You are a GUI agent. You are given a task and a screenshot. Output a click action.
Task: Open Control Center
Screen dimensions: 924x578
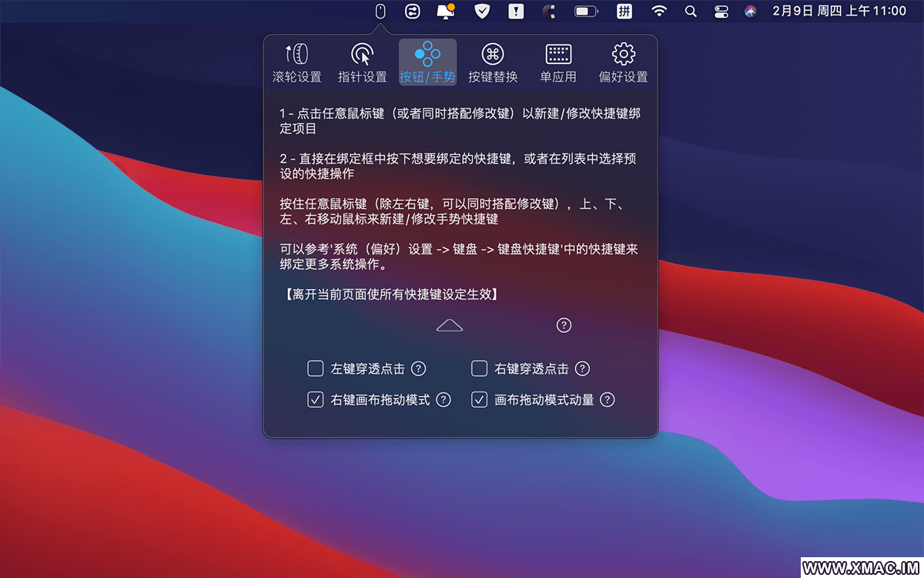click(x=721, y=12)
